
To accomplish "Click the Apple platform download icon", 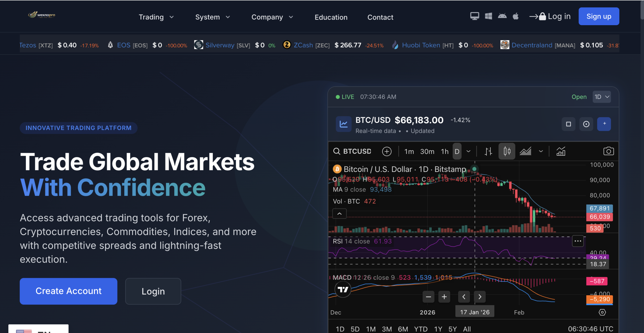I will 515,16.
